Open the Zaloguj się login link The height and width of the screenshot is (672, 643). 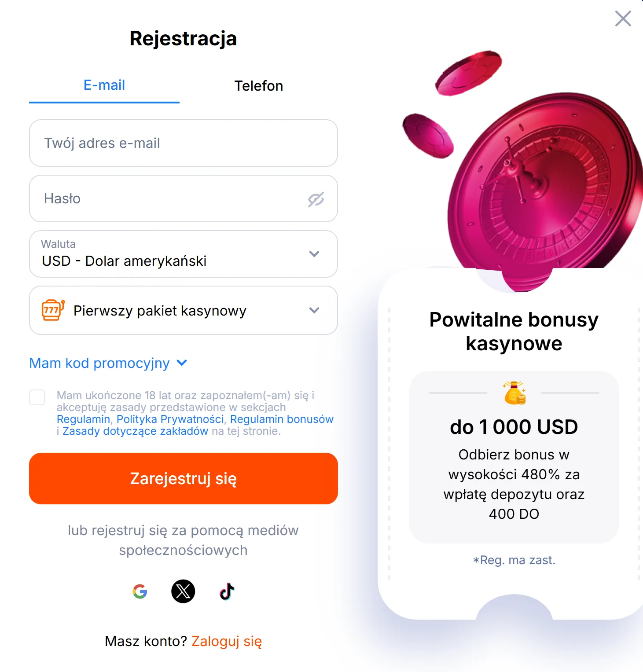coord(227,641)
